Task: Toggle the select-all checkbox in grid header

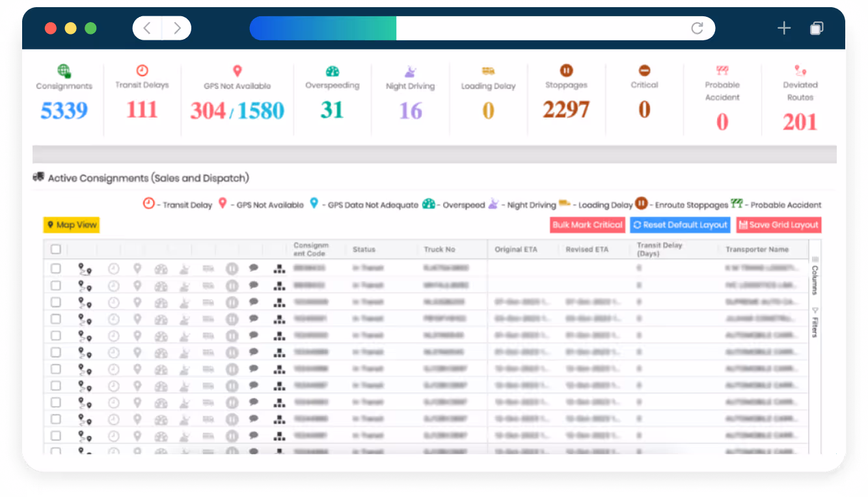Action: 56,249
